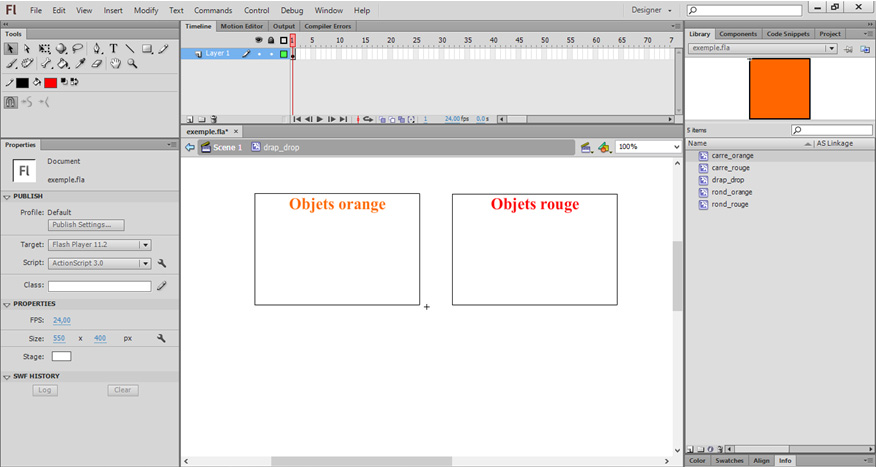Image resolution: width=876 pixels, height=467 pixels.
Task: Toggle outline view for Layer 1
Action: (x=284, y=54)
